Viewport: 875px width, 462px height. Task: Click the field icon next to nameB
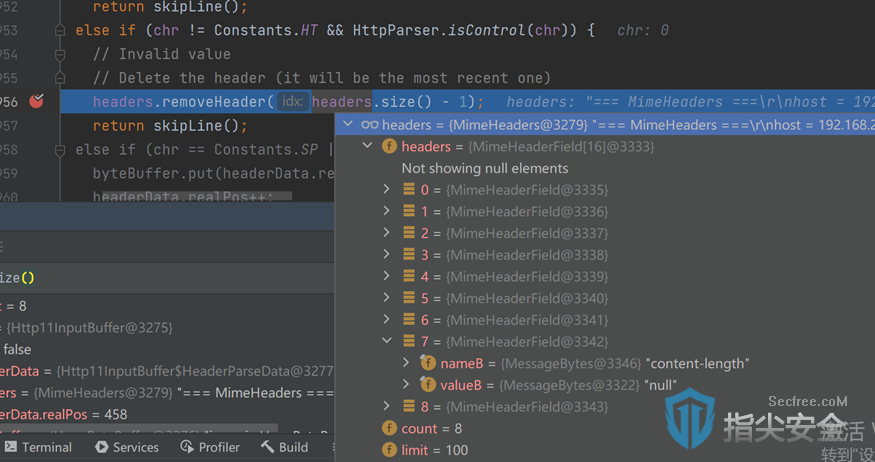click(428, 363)
